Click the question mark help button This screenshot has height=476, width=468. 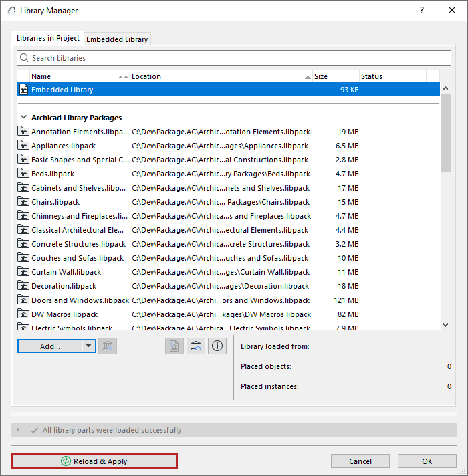point(422,10)
